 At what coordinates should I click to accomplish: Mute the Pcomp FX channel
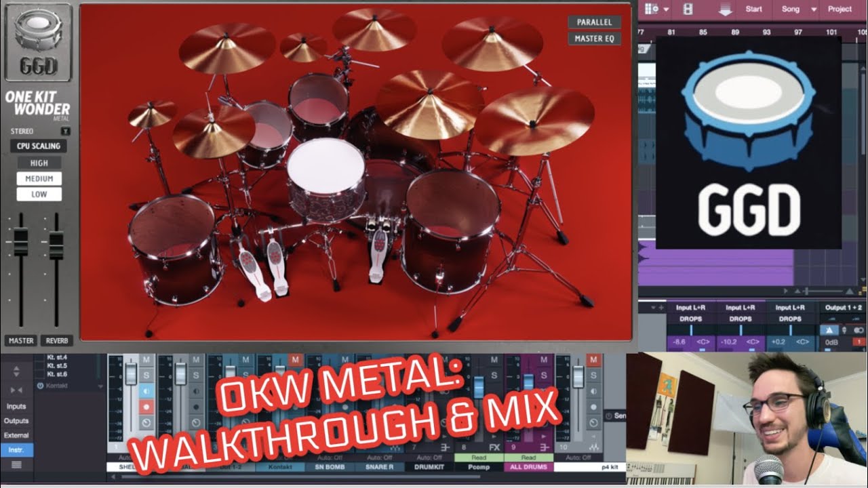coord(494,360)
